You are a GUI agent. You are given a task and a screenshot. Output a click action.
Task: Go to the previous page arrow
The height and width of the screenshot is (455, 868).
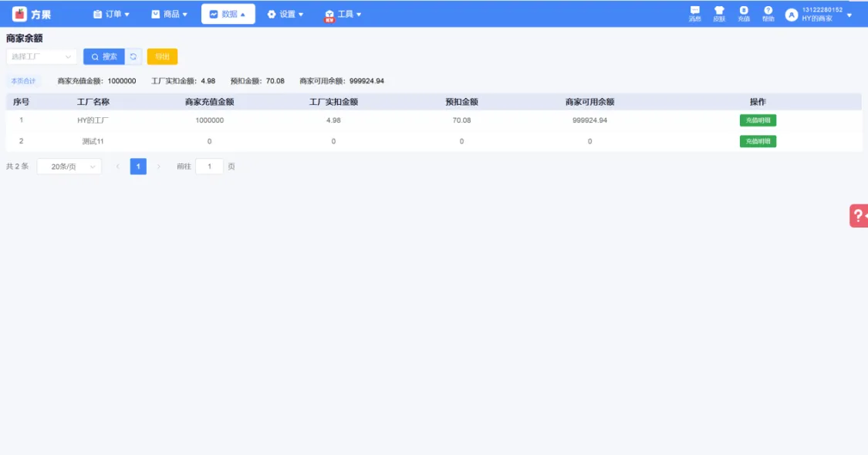click(117, 167)
